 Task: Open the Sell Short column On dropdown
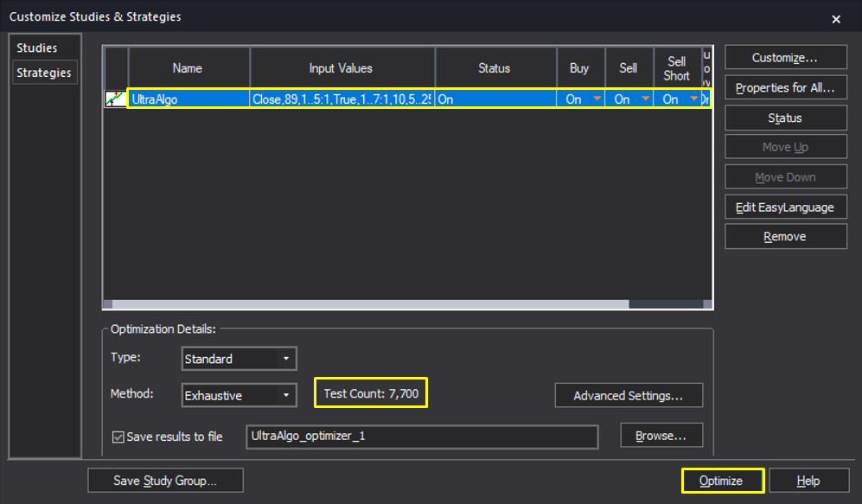tap(693, 99)
